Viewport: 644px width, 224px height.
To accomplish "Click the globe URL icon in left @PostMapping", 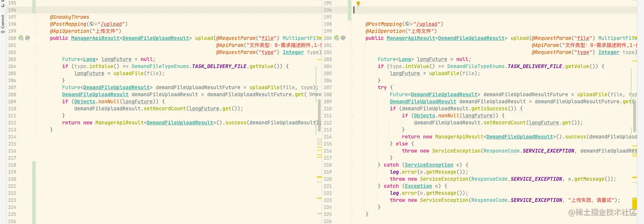I will (x=91, y=24).
